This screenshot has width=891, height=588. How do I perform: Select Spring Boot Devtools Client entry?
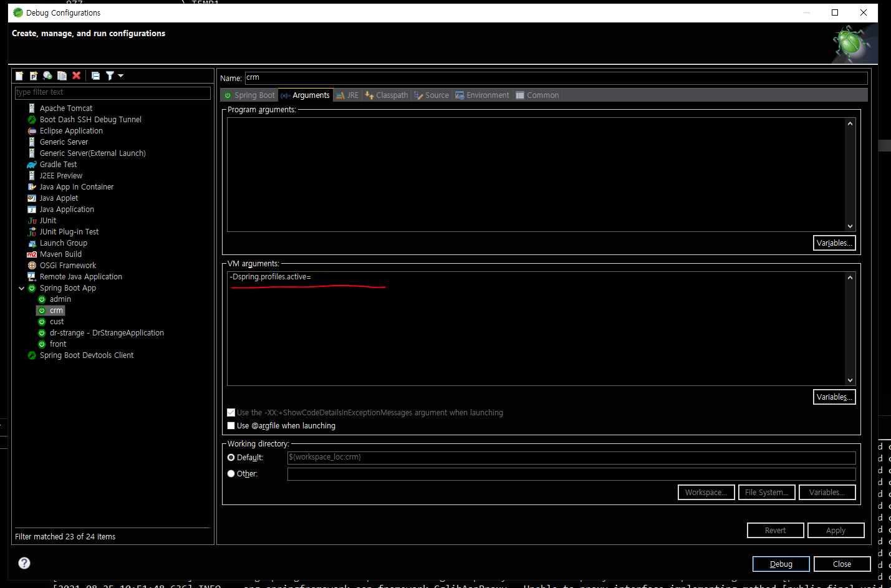86,355
